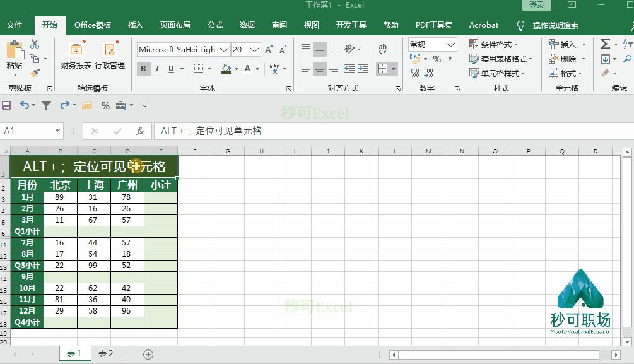Screen dimensions: 634x364
Task: Click the 登录 button
Action: (537, 4)
